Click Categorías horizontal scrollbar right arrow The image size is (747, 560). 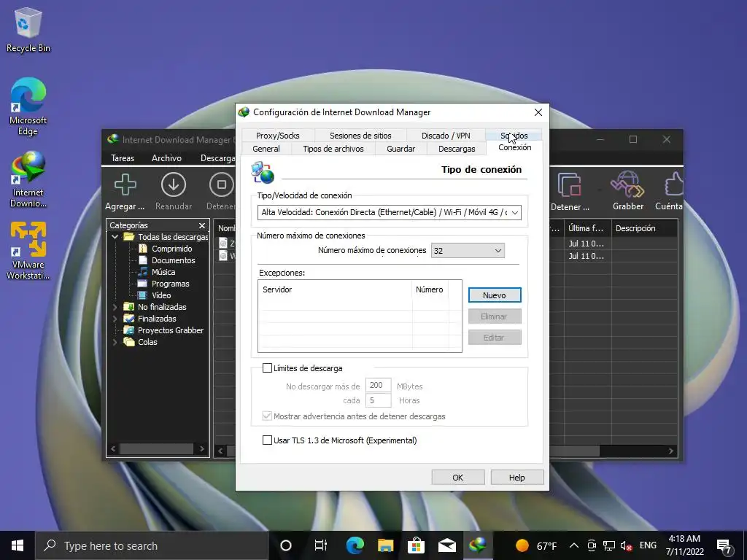(x=201, y=448)
